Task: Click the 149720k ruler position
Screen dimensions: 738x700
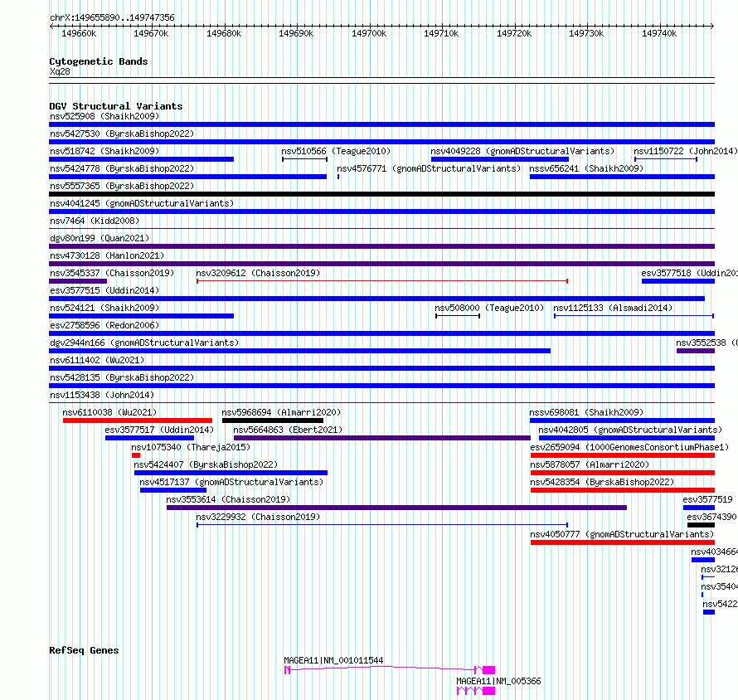Action: click(x=514, y=33)
